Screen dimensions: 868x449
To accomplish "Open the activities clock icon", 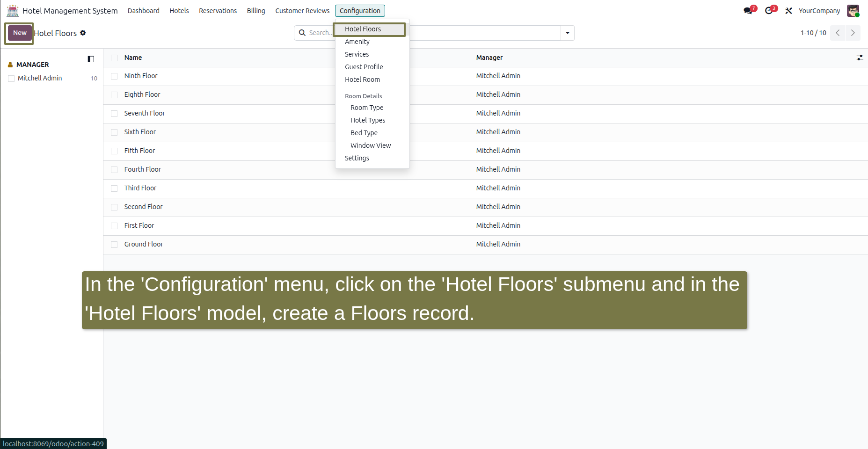I will tap(769, 11).
